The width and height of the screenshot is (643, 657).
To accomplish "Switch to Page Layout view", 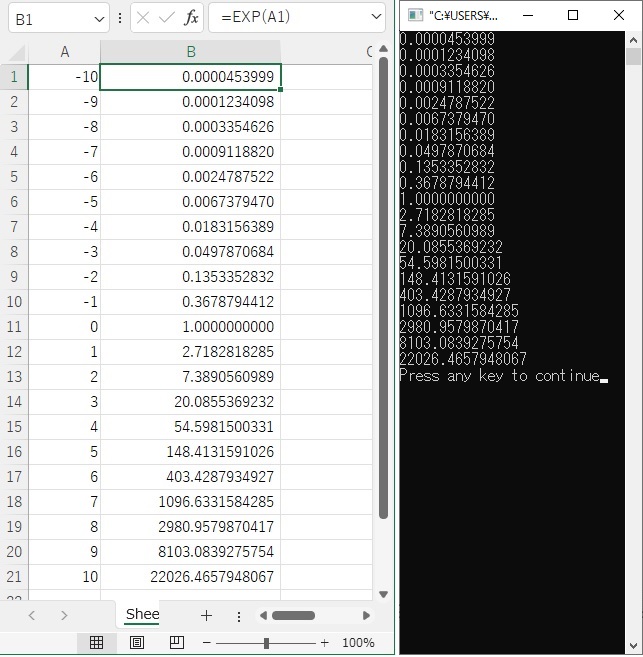I will pos(137,643).
